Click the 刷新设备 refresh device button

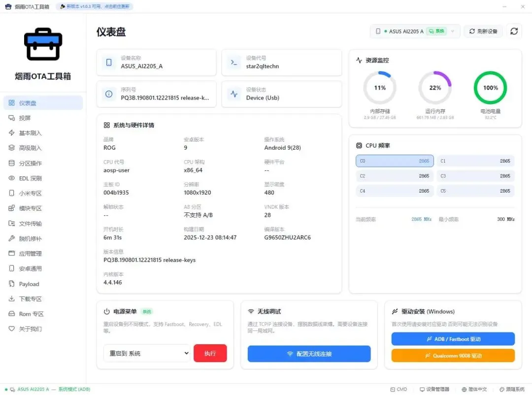click(x=483, y=31)
